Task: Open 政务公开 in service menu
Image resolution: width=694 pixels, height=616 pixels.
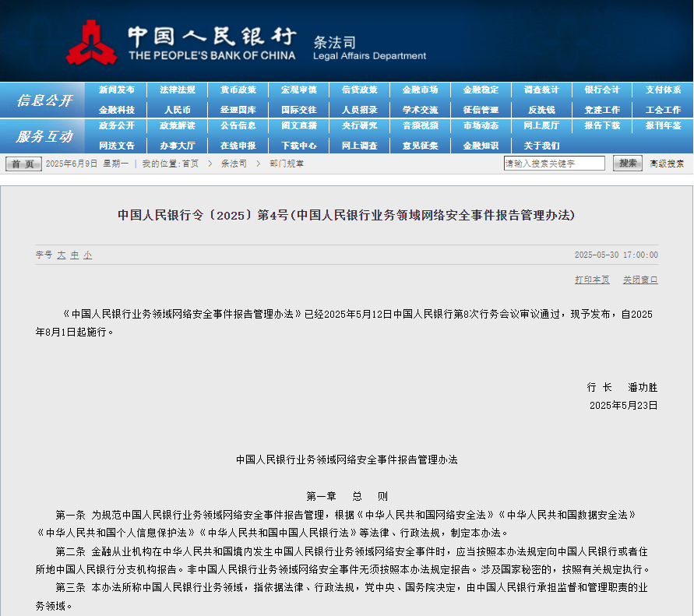Action: [116, 125]
